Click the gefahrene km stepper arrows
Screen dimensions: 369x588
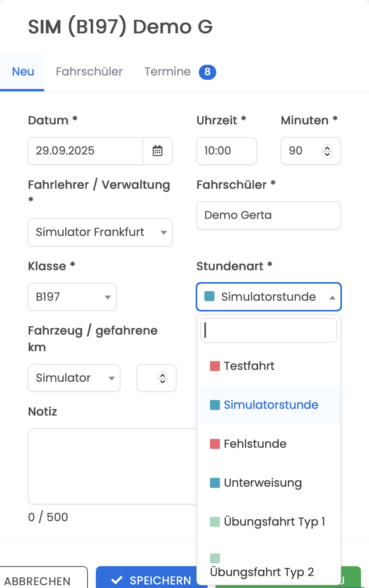tap(163, 378)
